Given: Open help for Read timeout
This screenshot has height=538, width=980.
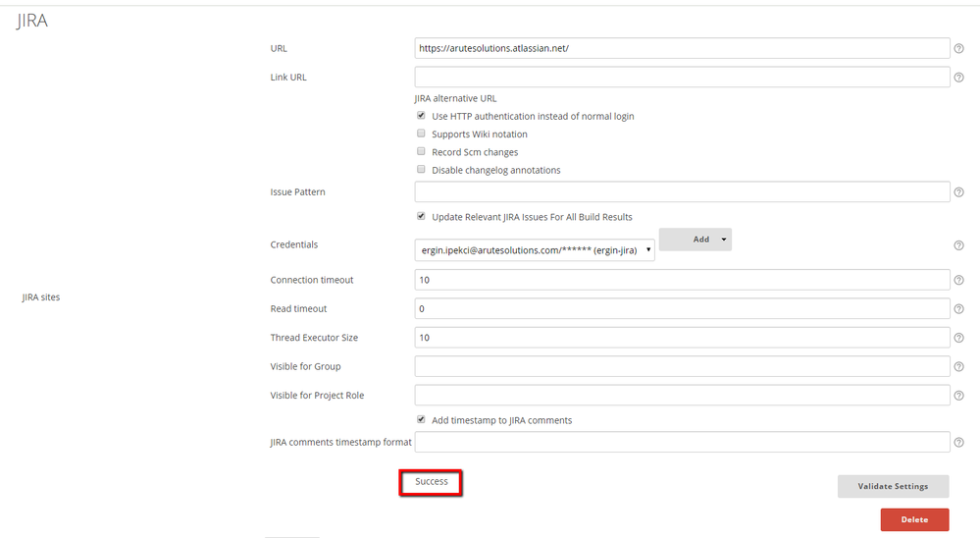Looking at the screenshot, I should 958,308.
